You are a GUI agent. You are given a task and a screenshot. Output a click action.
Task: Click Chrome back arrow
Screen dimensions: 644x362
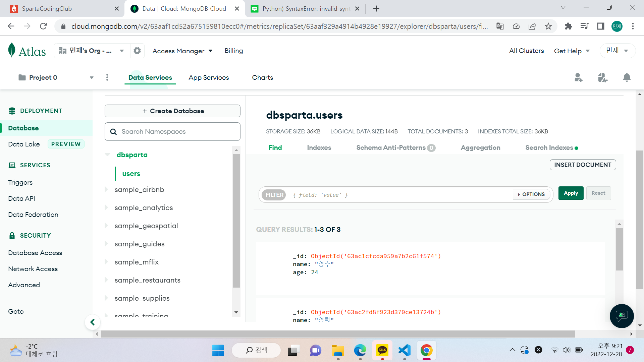point(11,26)
